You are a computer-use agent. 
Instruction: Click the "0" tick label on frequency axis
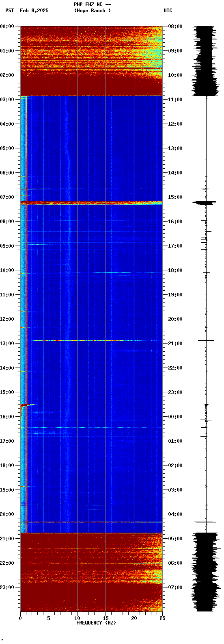[20, 618]
